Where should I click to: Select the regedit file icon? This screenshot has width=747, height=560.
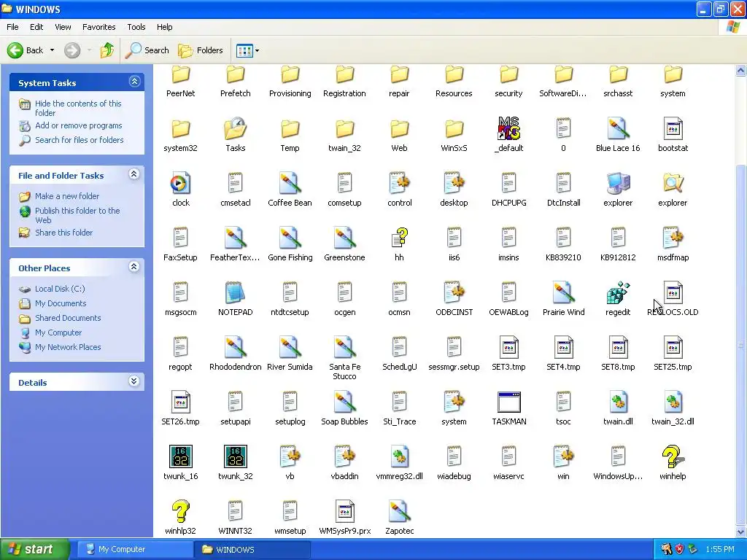(618, 292)
